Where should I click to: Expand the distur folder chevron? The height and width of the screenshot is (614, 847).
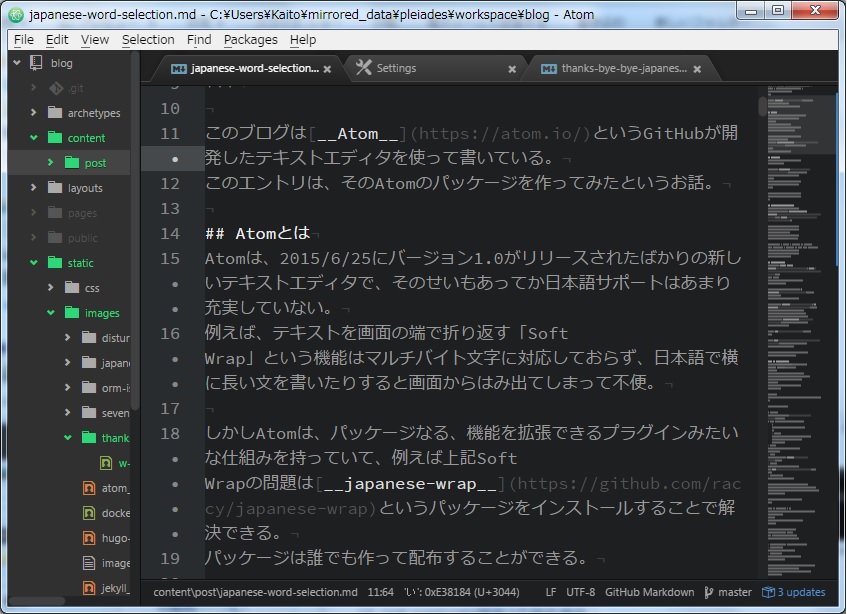pos(68,338)
